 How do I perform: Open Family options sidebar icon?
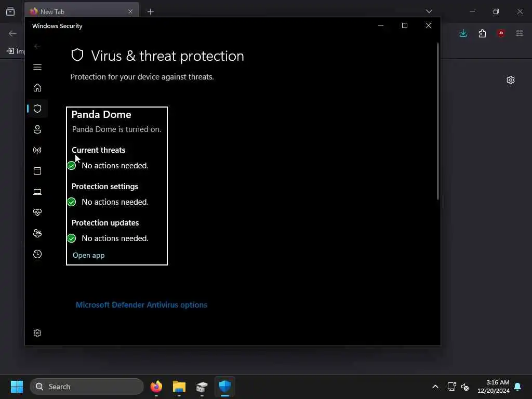pyautogui.click(x=37, y=233)
